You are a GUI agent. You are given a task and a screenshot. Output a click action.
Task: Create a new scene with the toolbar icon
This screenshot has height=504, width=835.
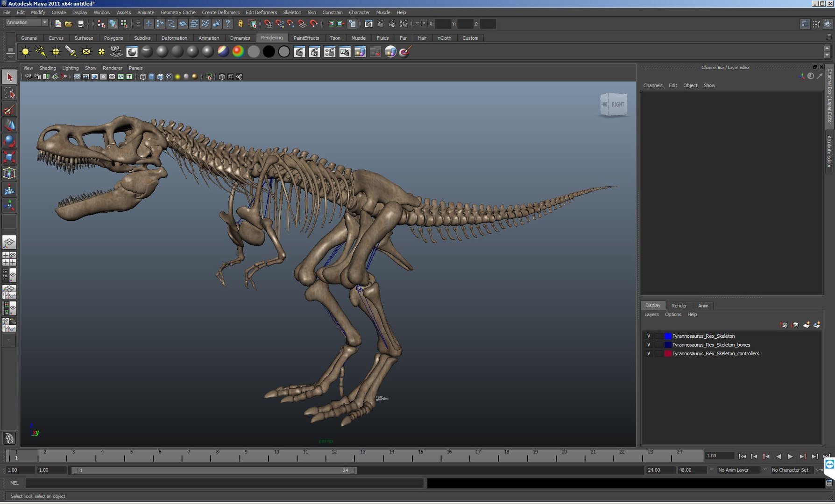[x=58, y=23]
